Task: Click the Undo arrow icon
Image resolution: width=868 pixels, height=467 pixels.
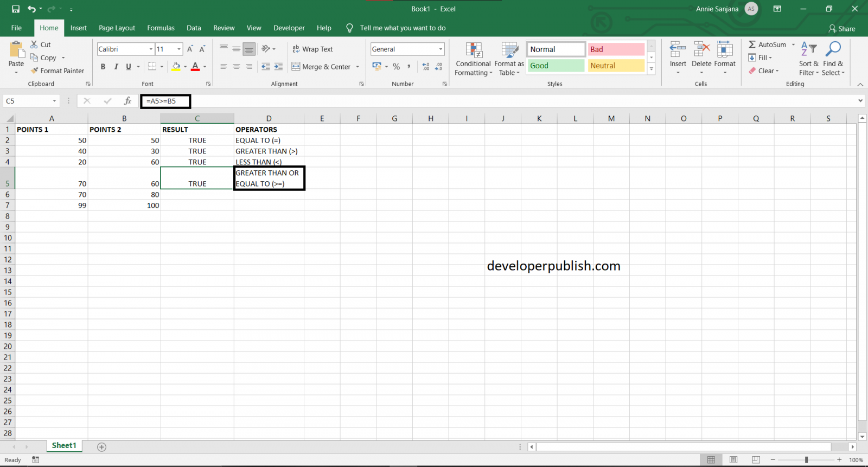Action: pos(31,9)
